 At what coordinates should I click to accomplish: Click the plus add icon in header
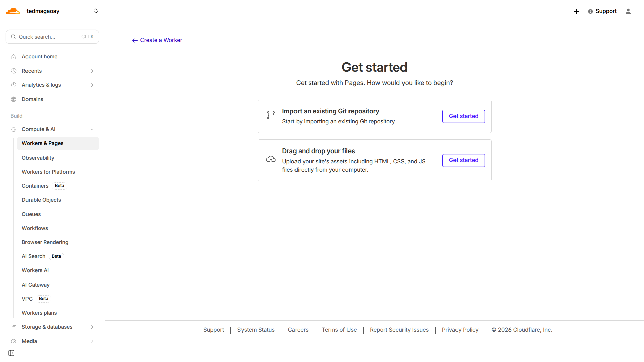pyautogui.click(x=576, y=11)
